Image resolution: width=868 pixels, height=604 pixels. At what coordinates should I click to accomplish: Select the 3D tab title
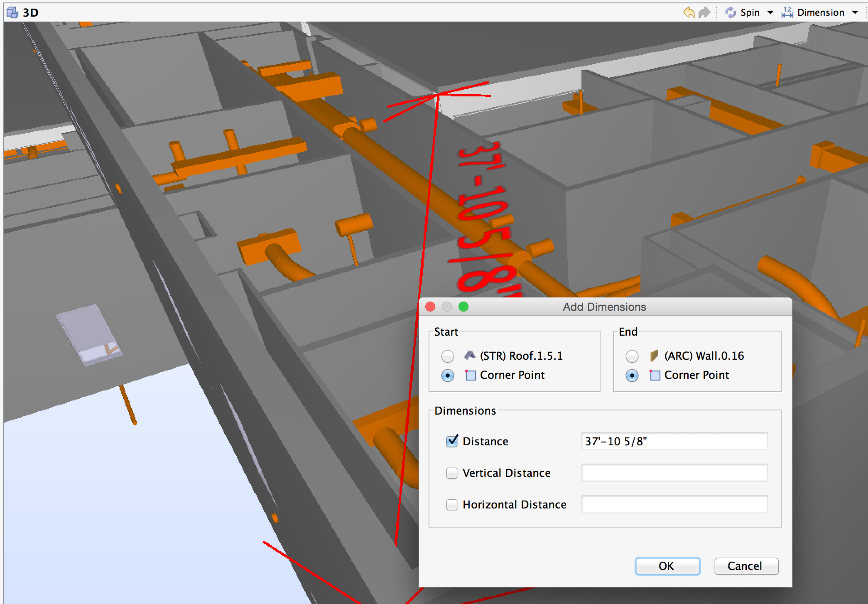[x=30, y=12]
